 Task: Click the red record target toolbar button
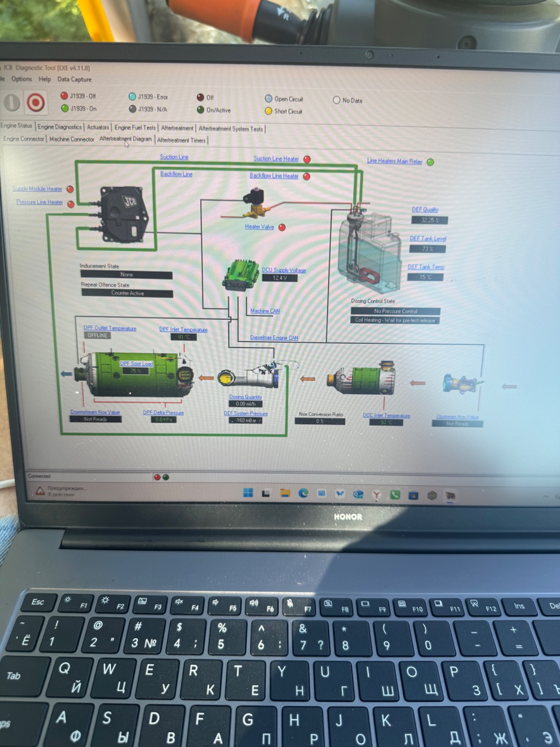tap(35, 102)
